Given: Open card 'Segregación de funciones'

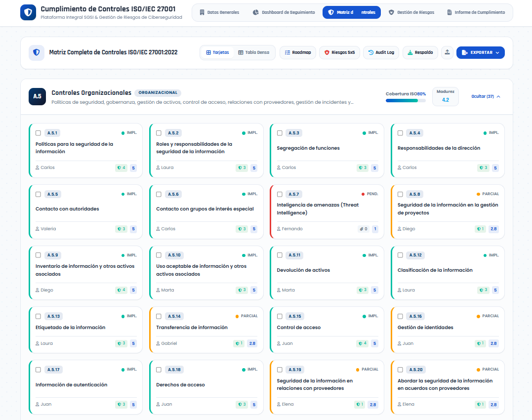Looking at the screenshot, I should click(x=327, y=150).
